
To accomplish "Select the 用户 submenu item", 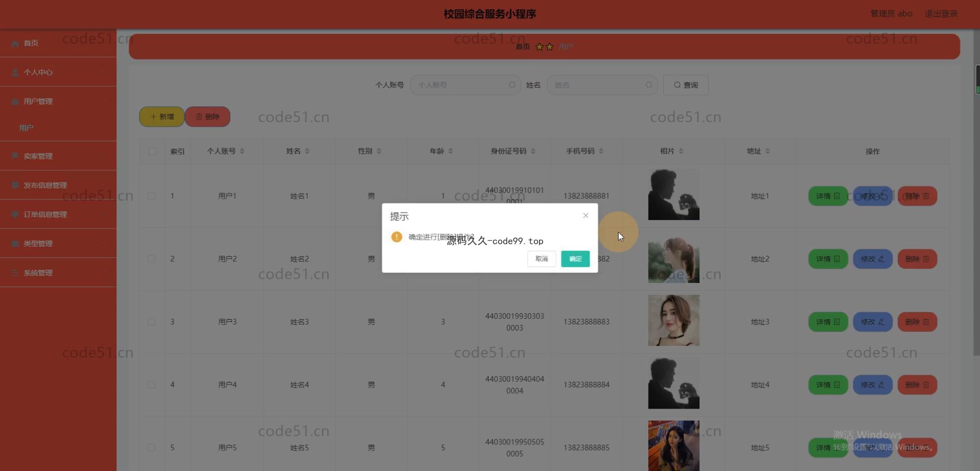I will pyautogui.click(x=58, y=128).
